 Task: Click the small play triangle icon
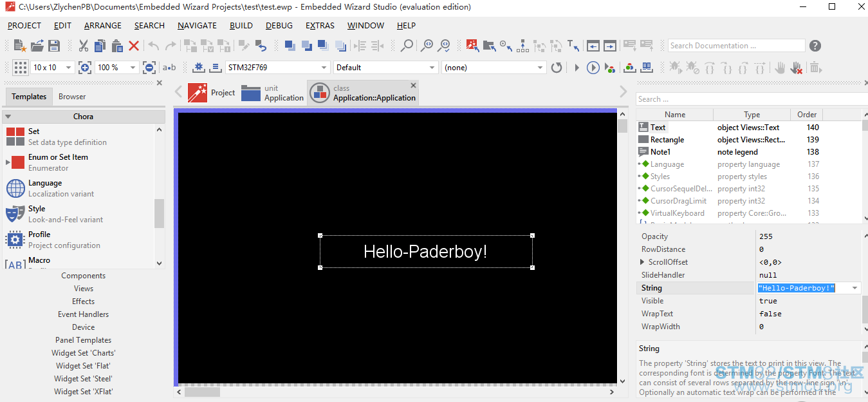click(577, 68)
